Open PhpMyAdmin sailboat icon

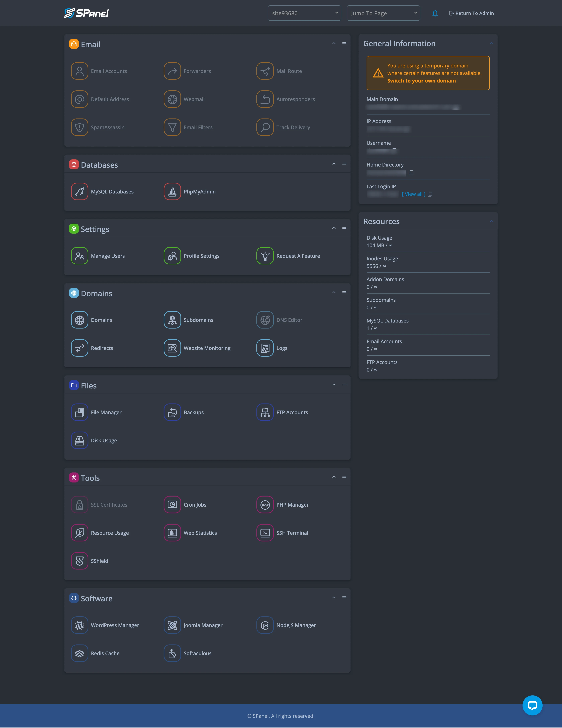pyautogui.click(x=172, y=192)
